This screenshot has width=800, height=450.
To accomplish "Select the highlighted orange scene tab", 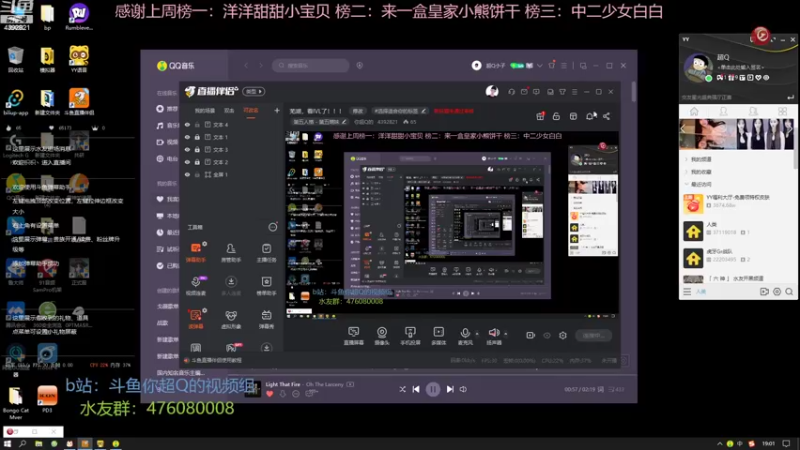I will coord(251,111).
